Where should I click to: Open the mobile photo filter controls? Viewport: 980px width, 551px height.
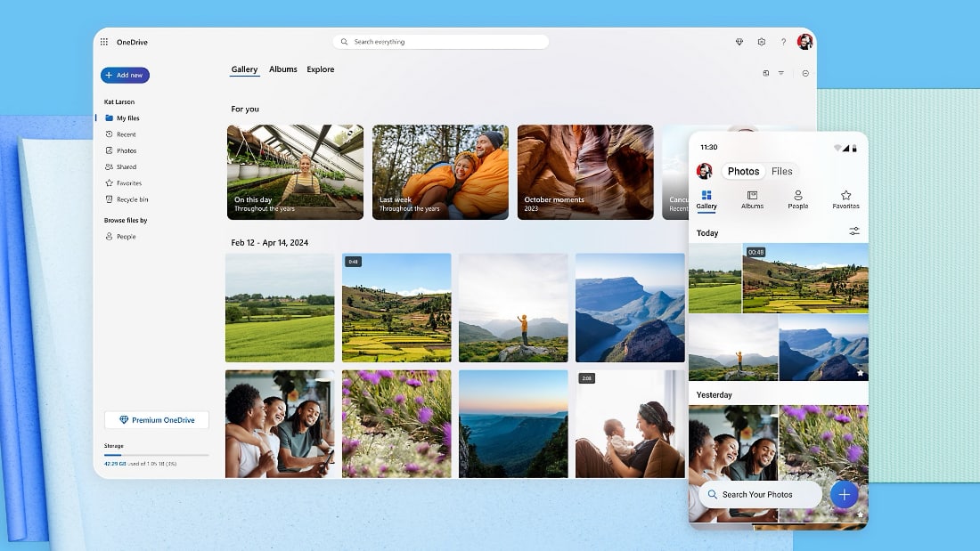[x=853, y=231]
